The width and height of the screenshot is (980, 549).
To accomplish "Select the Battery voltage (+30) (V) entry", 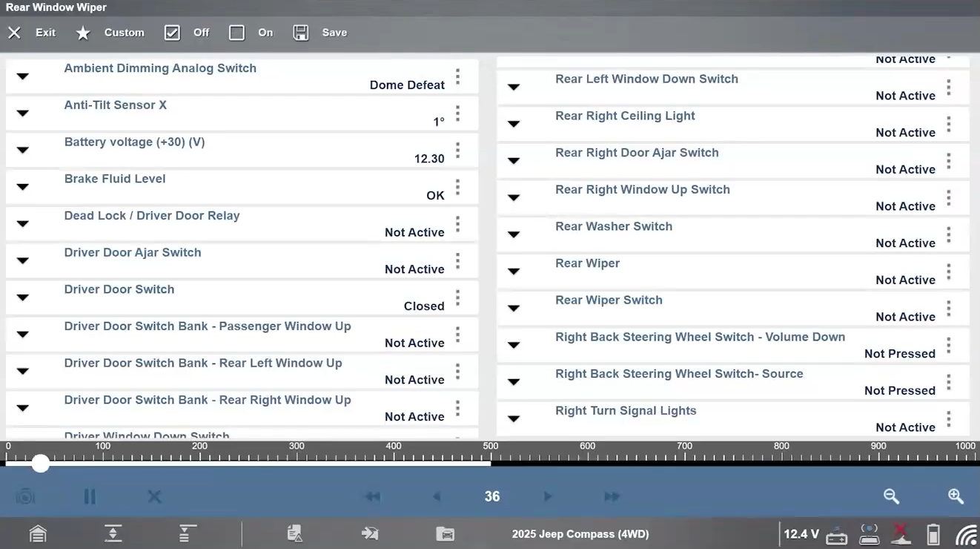I will [242, 150].
